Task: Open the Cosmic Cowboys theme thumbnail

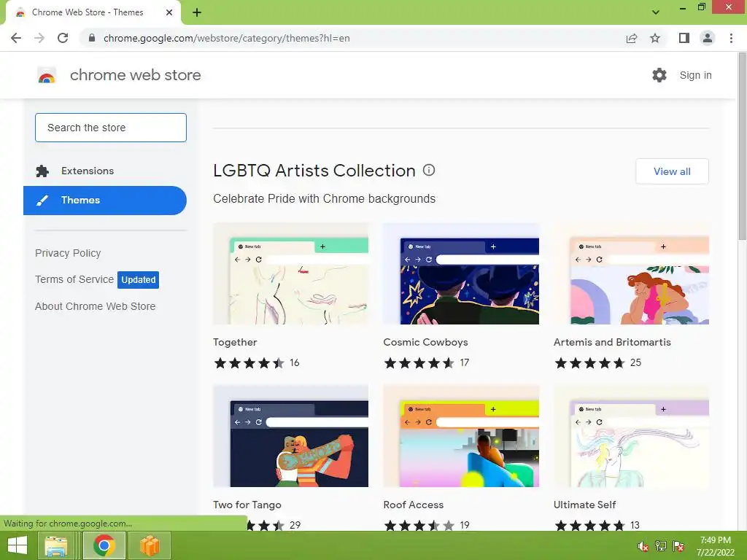Action: pyautogui.click(x=461, y=274)
